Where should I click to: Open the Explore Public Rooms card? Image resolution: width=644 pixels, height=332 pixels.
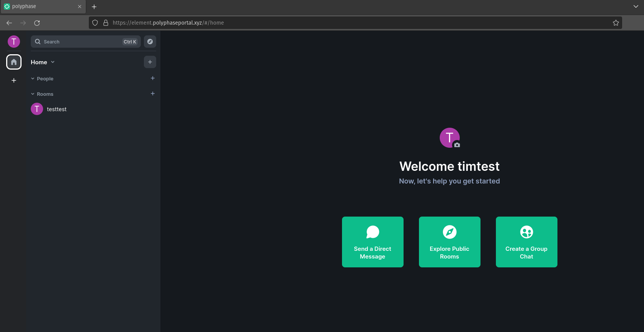tap(450, 242)
